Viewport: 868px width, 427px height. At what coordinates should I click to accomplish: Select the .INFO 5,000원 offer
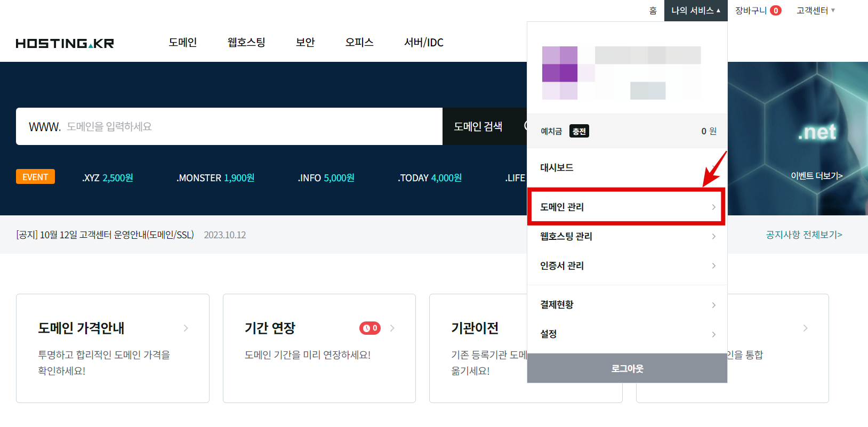click(326, 178)
